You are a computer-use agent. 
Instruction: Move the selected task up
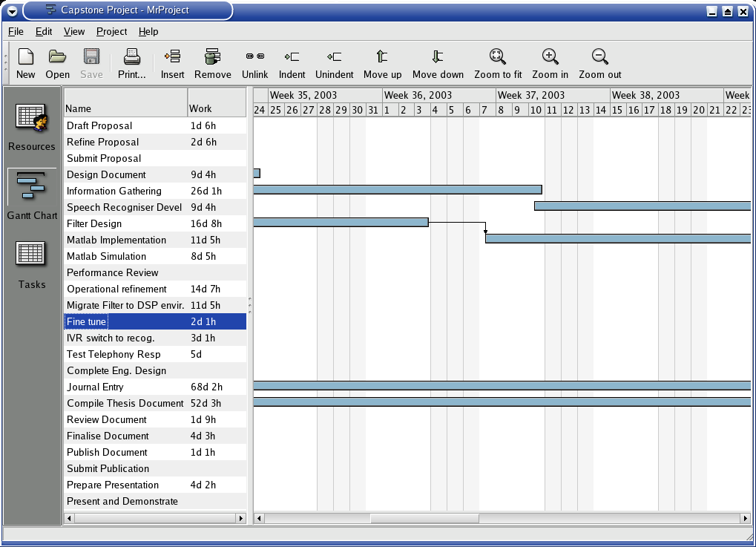click(382, 57)
